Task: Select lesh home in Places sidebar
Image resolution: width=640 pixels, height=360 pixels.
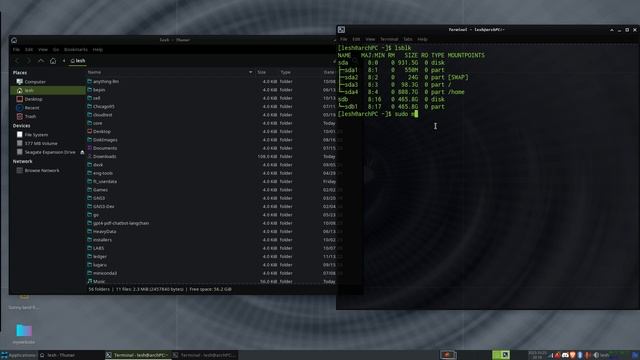Action: point(48,90)
